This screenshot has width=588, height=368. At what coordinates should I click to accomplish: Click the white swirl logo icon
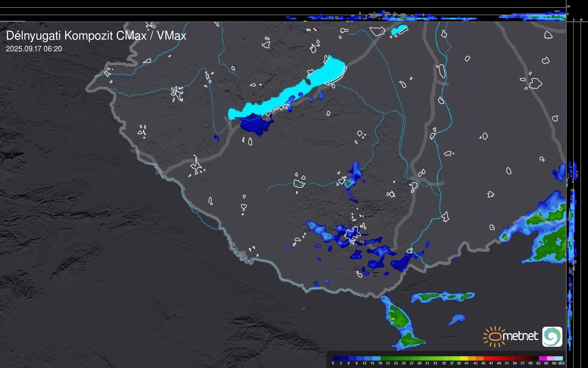click(552, 336)
